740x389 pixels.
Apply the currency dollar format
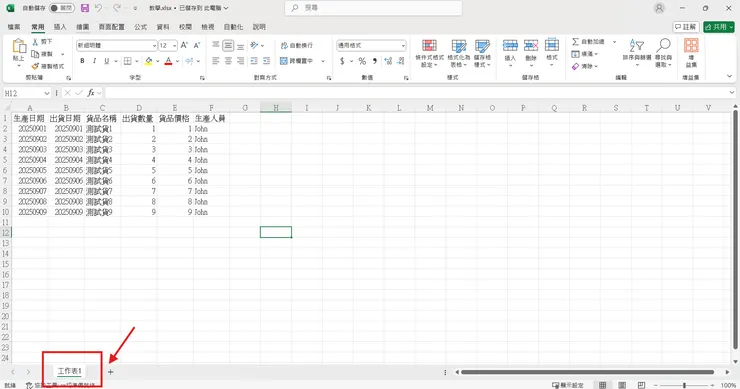point(342,61)
